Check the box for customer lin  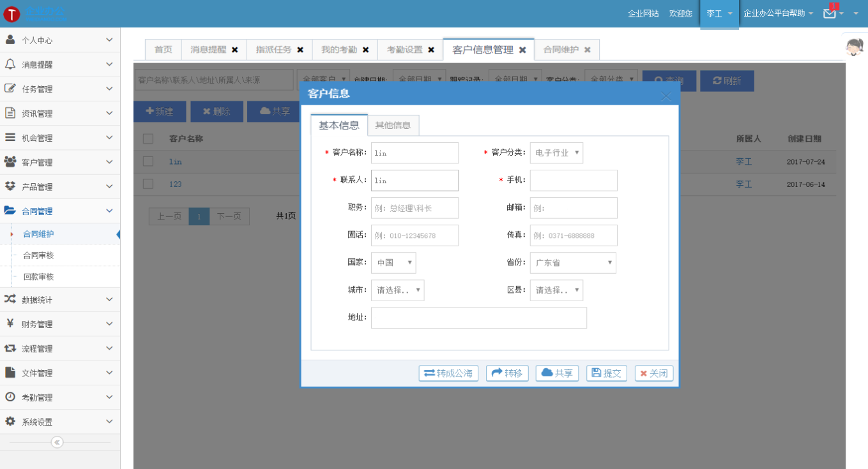click(x=148, y=161)
